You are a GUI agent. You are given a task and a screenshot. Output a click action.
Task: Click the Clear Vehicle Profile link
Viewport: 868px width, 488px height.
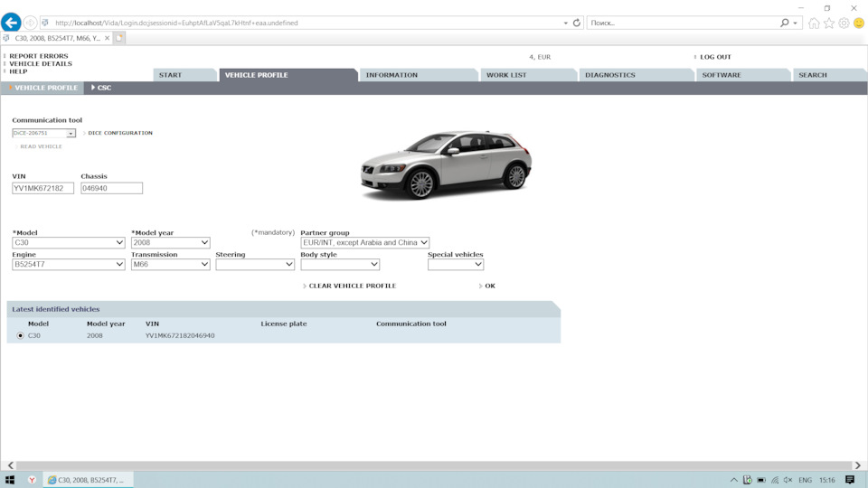[x=352, y=286]
